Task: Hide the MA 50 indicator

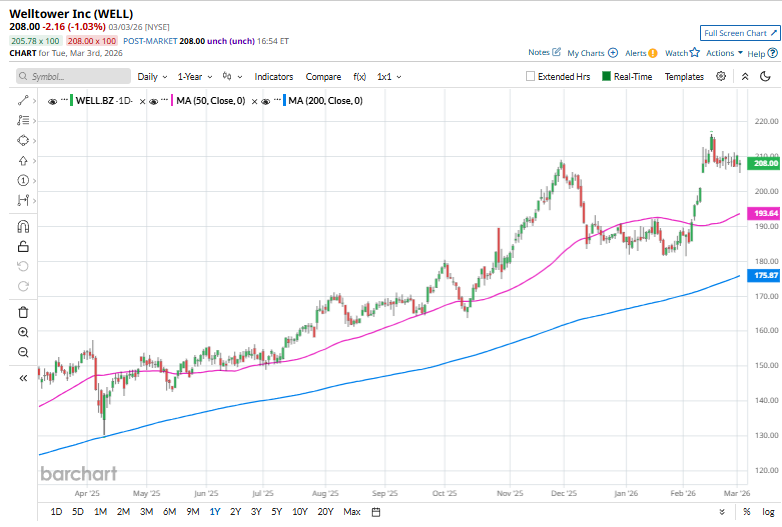Action: tap(153, 101)
